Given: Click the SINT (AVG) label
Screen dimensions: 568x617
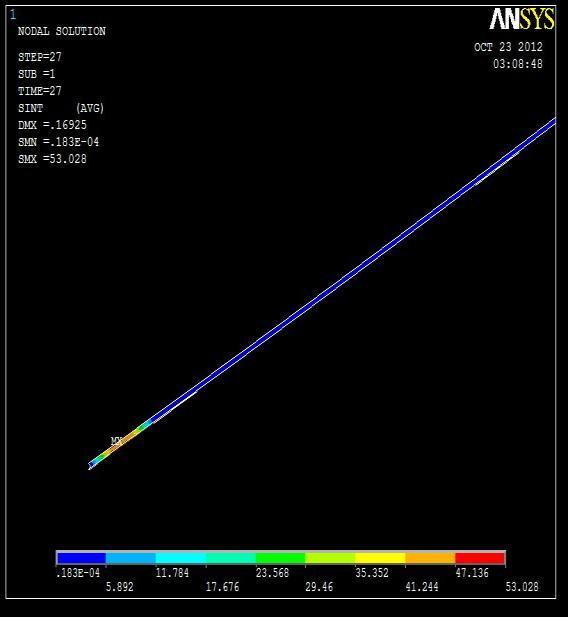Looking at the screenshot, I should coord(61,108).
